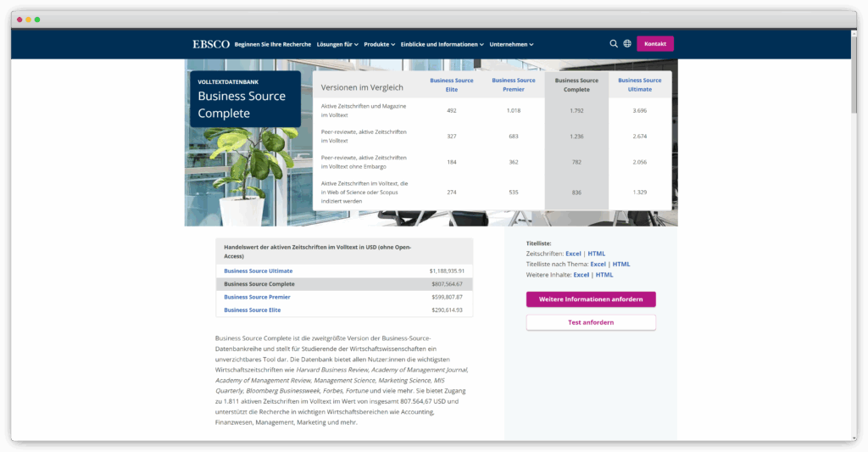Open Titelliste nach Thema HTML link
The width and height of the screenshot is (868, 452).
621,265
